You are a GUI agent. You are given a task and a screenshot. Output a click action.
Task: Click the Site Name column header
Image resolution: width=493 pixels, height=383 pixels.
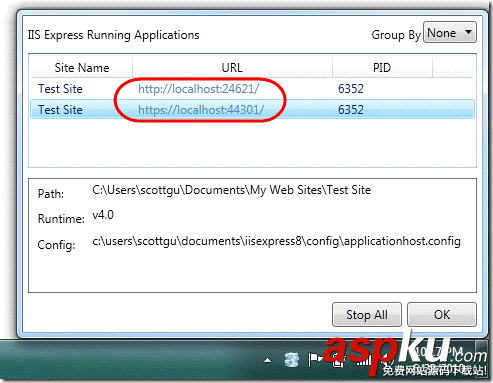coord(82,68)
